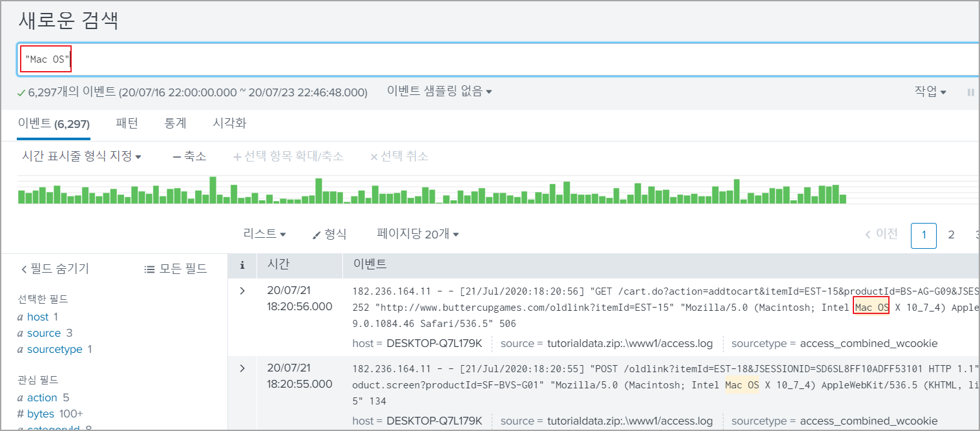
Task: Select the action field under 관심 필드
Action: point(42,397)
